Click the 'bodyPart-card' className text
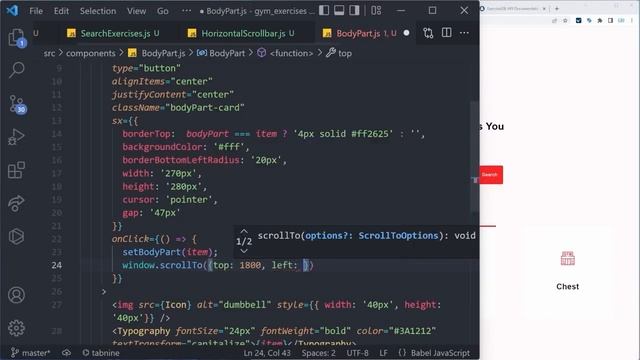The height and width of the screenshot is (360, 640). (204, 108)
